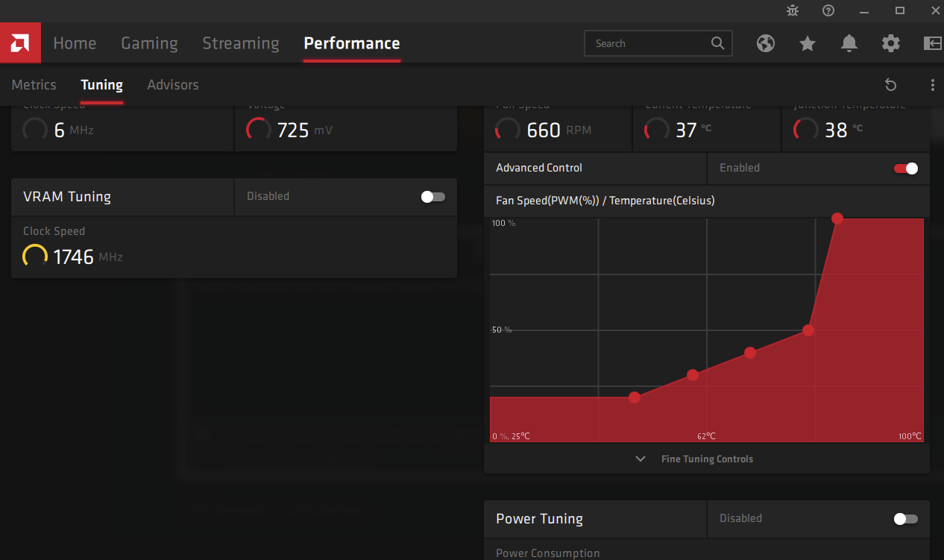Open the Advisors sub-tab

point(173,85)
